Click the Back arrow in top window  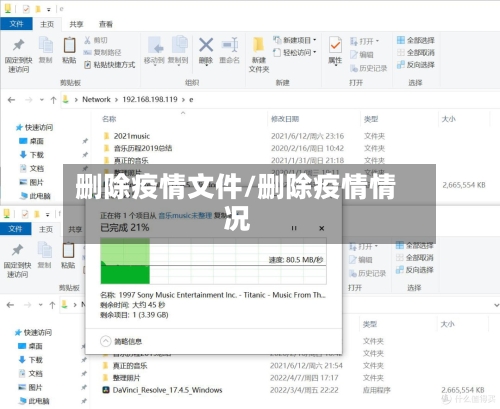pyautogui.click(x=12, y=100)
